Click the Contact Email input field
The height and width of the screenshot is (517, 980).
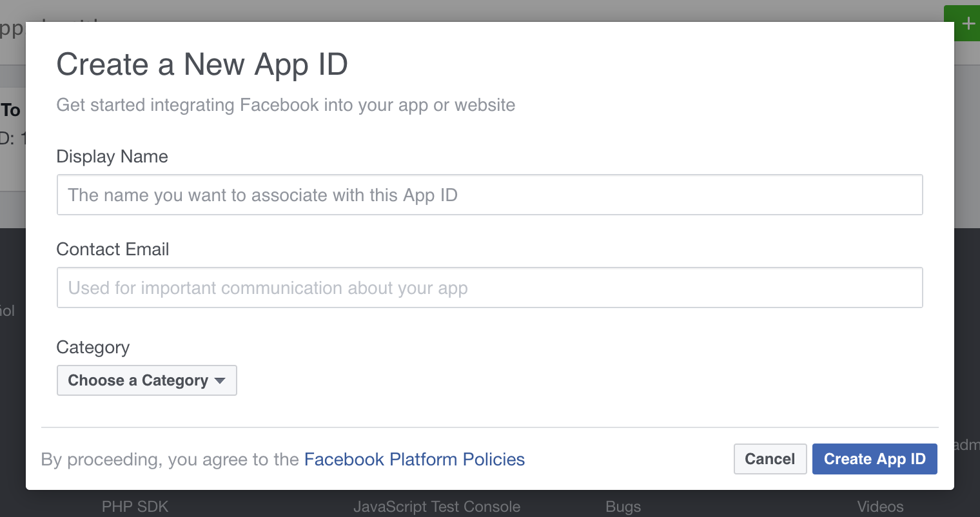coord(490,288)
